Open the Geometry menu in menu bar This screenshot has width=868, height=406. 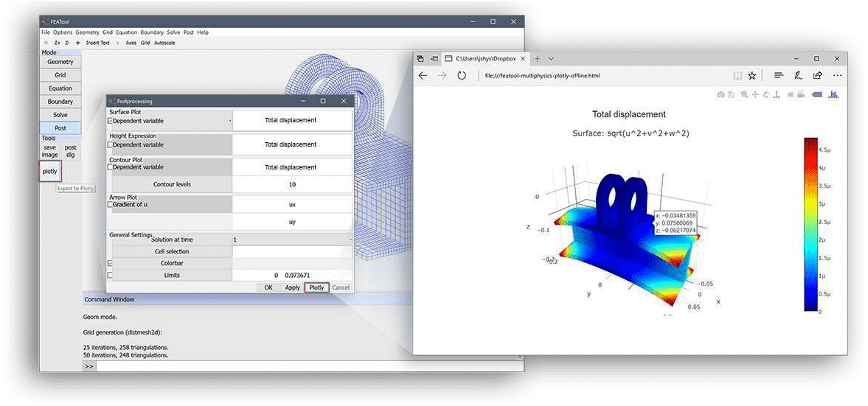pos(88,32)
